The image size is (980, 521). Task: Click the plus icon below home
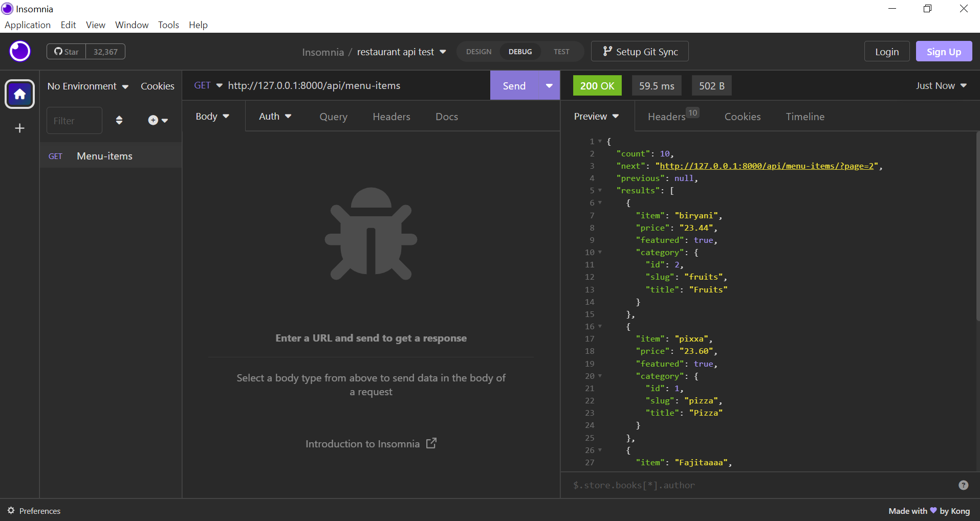point(20,128)
